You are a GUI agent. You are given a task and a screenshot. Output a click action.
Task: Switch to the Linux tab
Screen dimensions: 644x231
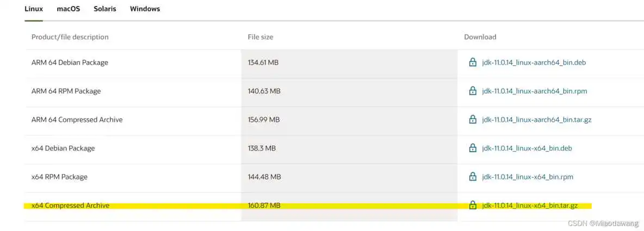pos(34,9)
